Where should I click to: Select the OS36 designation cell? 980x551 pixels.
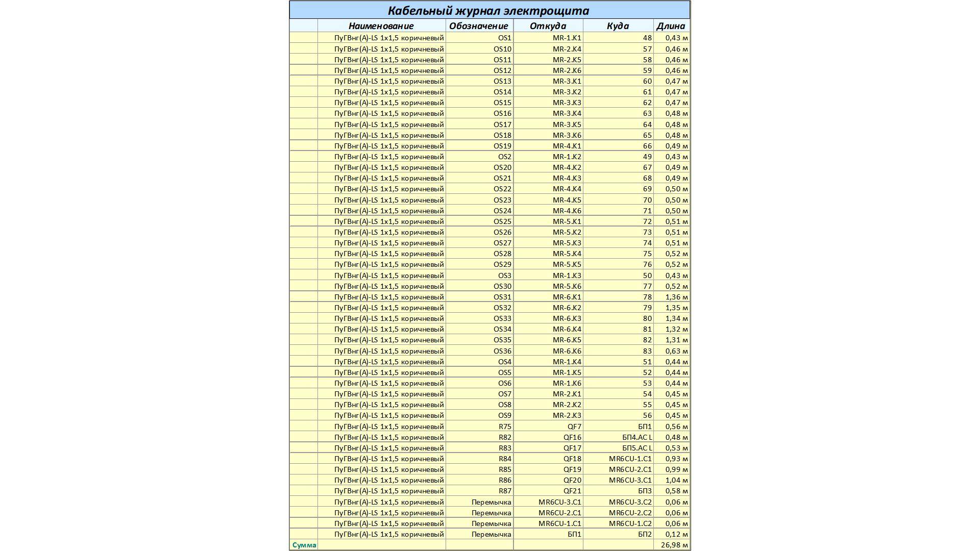point(502,351)
